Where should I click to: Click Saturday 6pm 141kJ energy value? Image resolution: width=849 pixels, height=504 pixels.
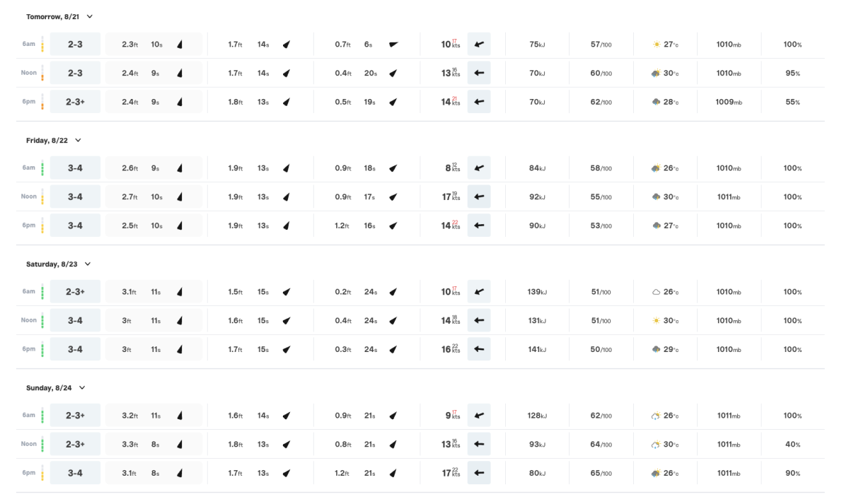pyautogui.click(x=538, y=350)
